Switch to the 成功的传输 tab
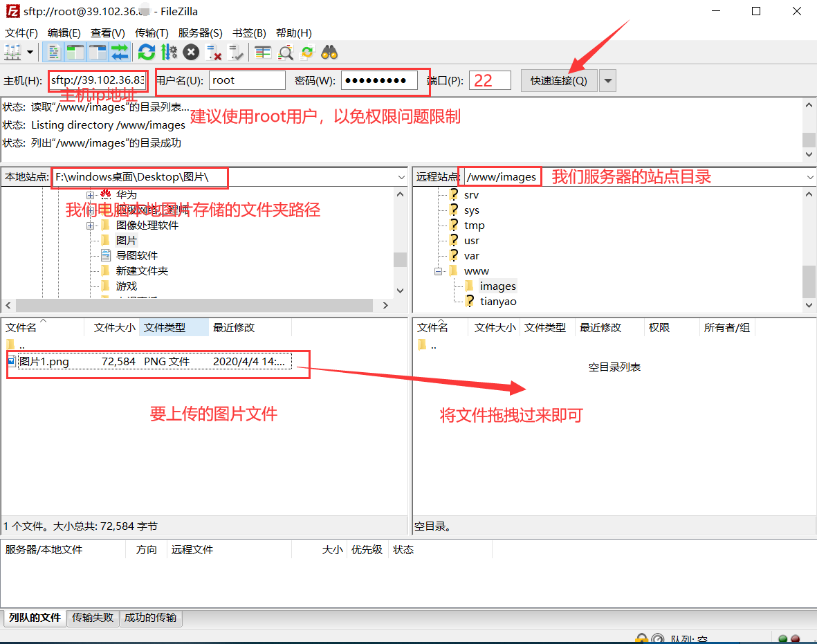This screenshot has width=817, height=644. point(151,618)
